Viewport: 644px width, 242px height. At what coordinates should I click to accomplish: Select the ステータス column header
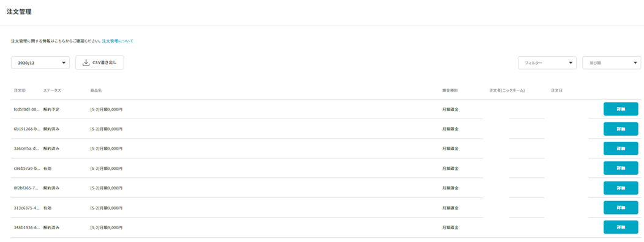pos(52,90)
